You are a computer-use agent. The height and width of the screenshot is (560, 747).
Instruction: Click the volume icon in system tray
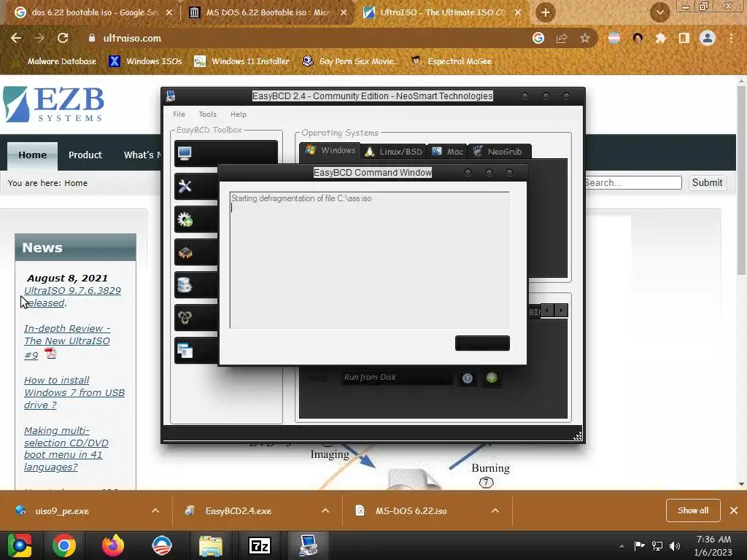coord(675,545)
